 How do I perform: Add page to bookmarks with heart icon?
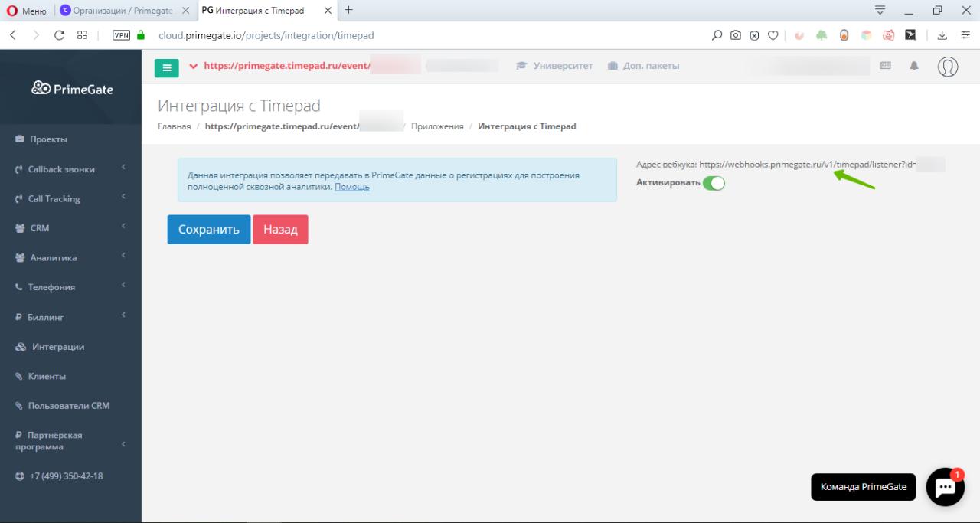773,35
